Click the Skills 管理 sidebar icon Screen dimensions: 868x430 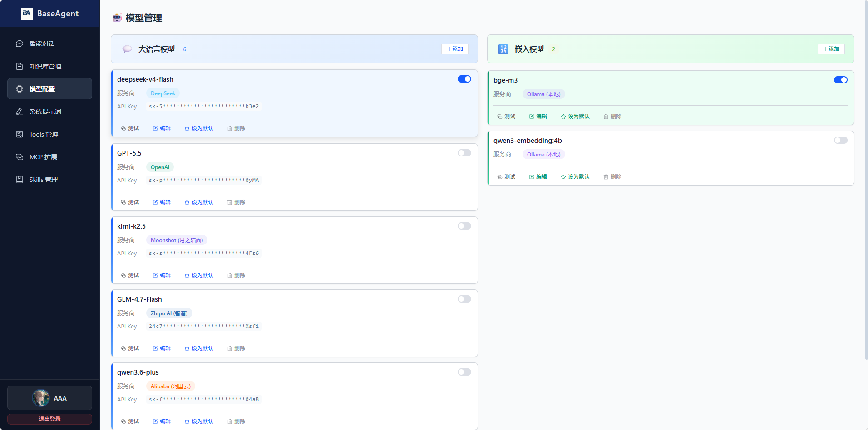[x=20, y=180]
